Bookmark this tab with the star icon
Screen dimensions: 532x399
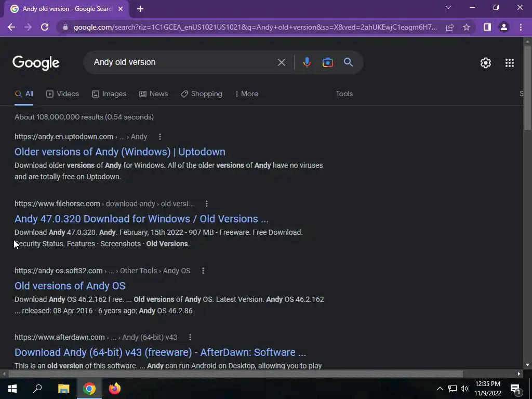[x=467, y=27]
